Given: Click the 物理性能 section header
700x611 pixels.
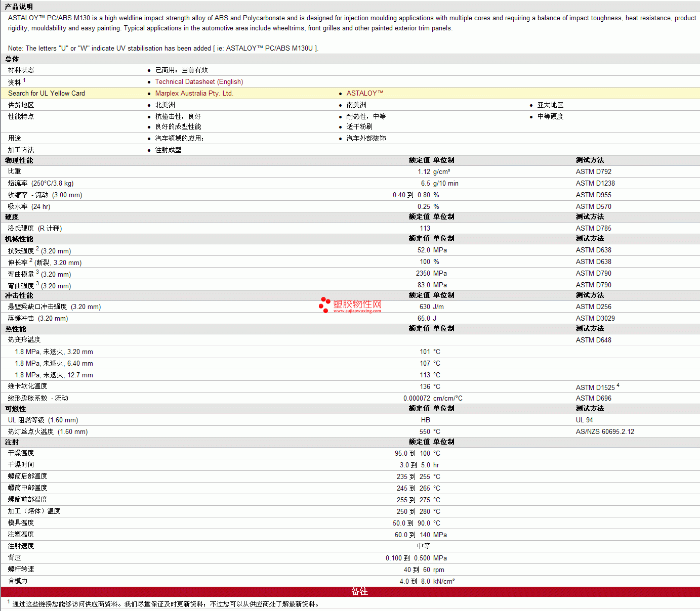Looking at the screenshot, I should pyautogui.click(x=19, y=160).
